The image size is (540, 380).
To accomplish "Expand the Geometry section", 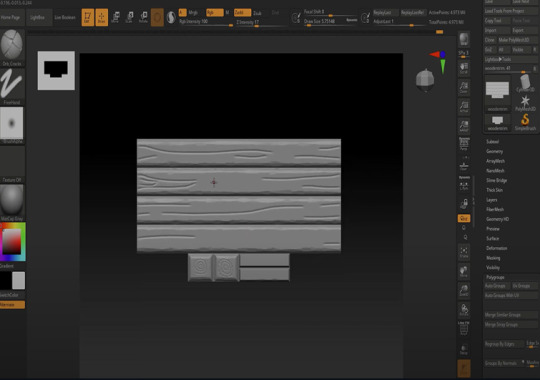I will (x=495, y=151).
